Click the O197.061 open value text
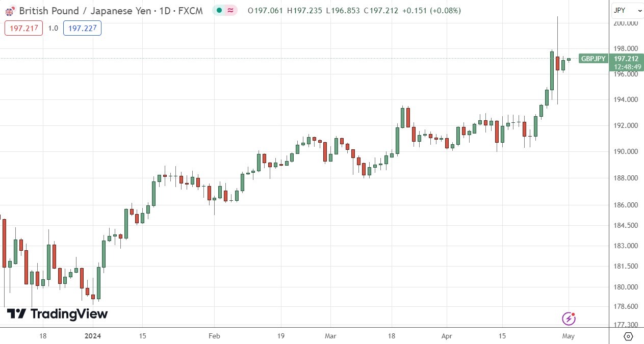 point(265,10)
